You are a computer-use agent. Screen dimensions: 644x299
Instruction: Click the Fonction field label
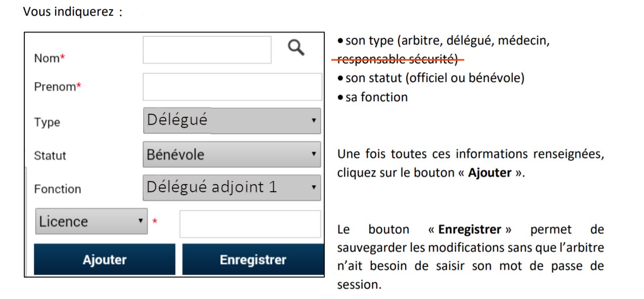[58, 189]
